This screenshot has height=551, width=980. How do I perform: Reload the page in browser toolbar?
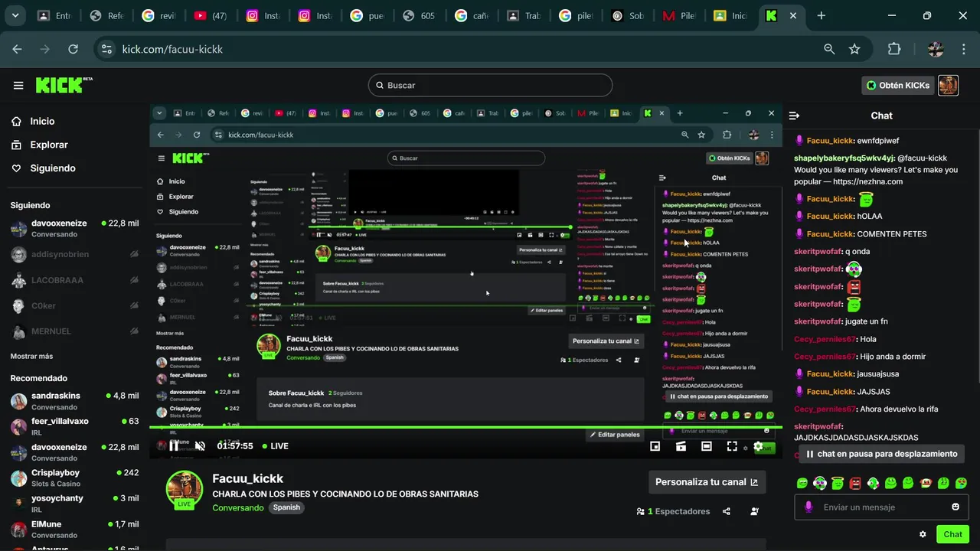(x=73, y=49)
